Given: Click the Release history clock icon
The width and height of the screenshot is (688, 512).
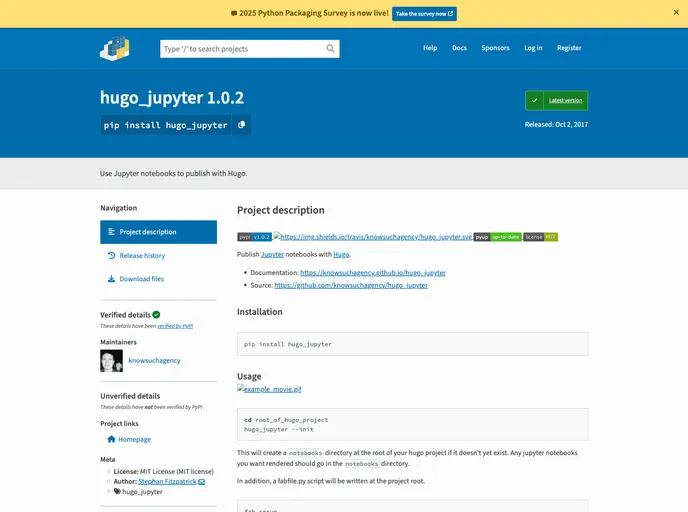Looking at the screenshot, I should 111,255.
